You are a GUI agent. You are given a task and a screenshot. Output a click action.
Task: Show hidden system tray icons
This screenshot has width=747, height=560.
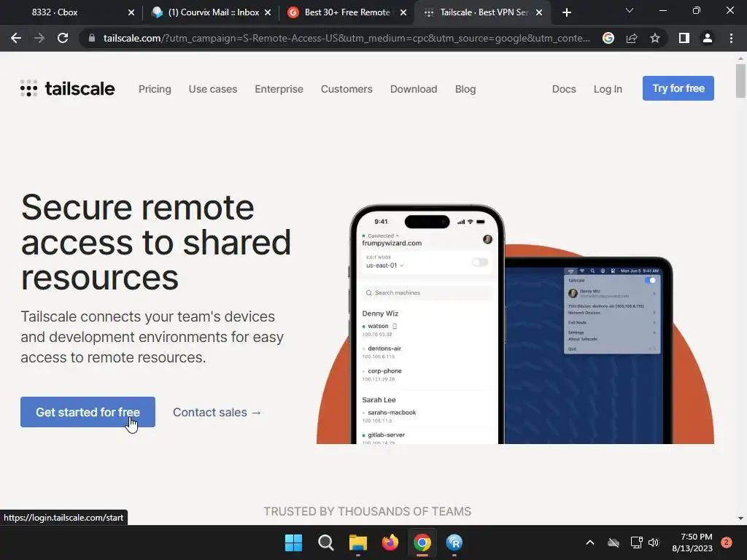589,542
